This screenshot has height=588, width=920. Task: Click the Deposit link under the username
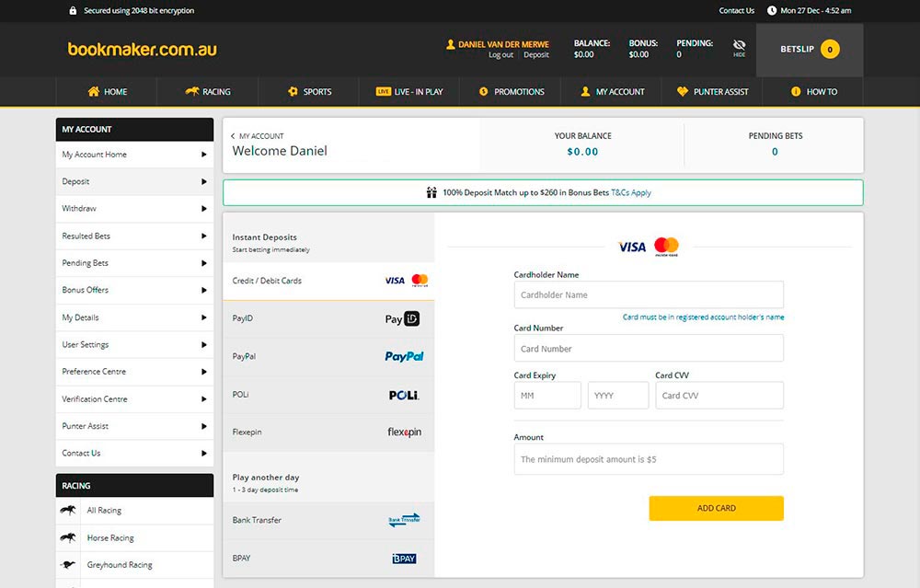coord(536,54)
